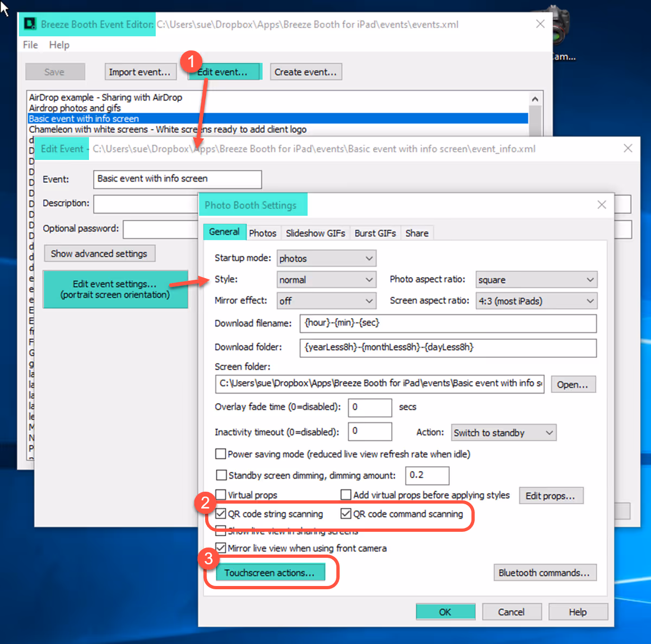Click the Create event... button
The height and width of the screenshot is (644, 651).
[306, 72]
